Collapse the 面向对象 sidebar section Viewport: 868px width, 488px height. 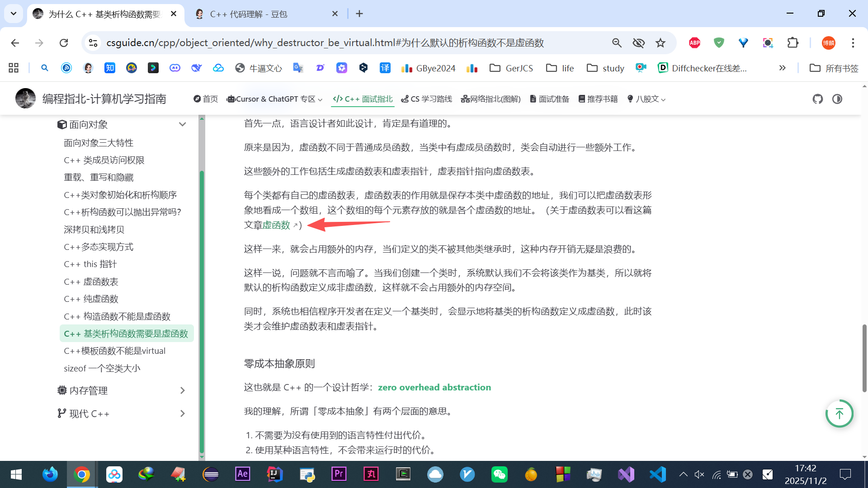click(x=182, y=124)
